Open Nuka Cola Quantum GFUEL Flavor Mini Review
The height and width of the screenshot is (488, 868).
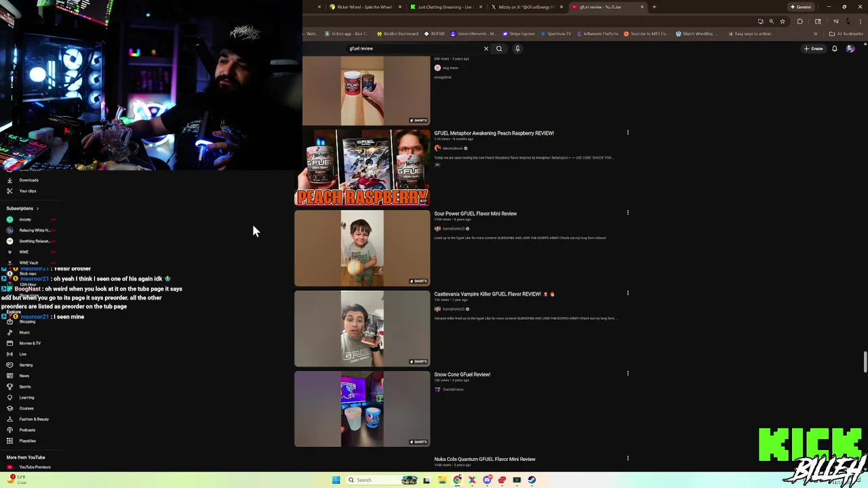[485, 460]
